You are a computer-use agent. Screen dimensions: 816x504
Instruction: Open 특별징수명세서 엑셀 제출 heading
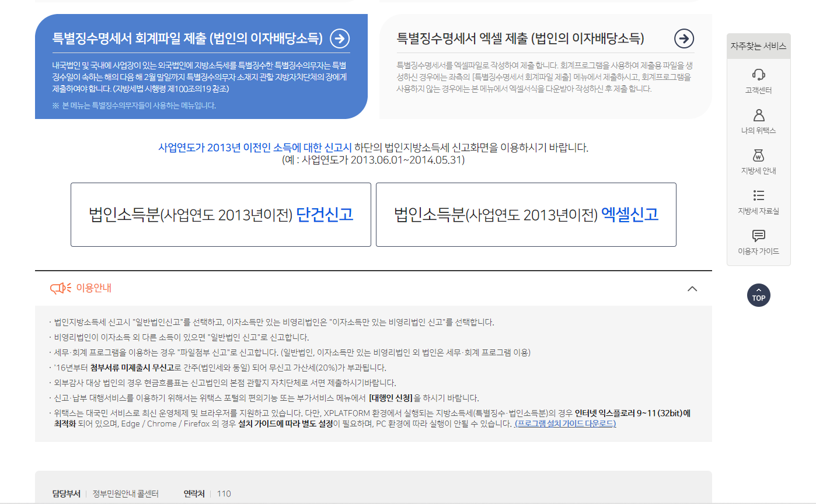pyautogui.click(x=521, y=39)
